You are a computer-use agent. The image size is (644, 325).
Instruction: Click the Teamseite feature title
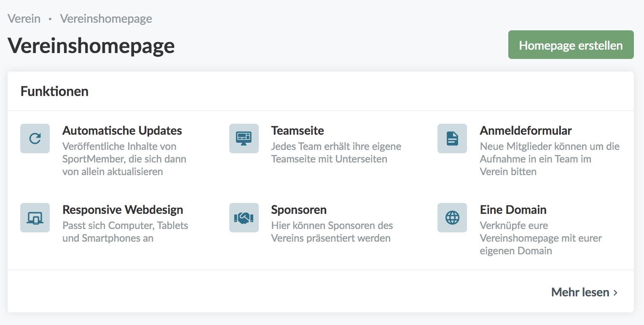298,131
